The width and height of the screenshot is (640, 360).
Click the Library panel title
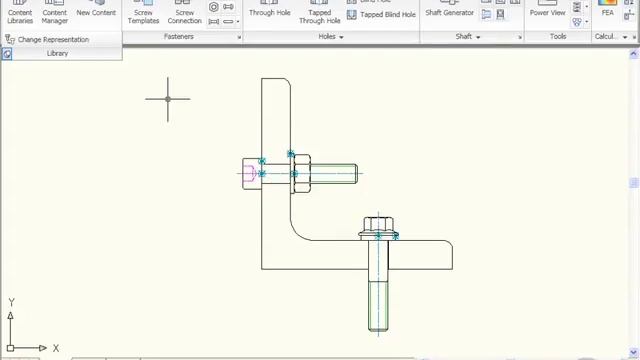tap(57, 53)
